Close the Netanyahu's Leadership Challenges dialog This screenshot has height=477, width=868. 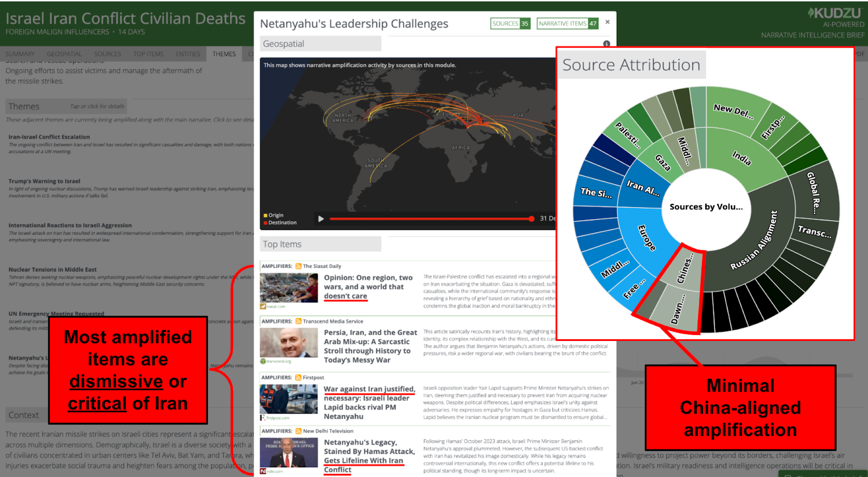click(608, 22)
